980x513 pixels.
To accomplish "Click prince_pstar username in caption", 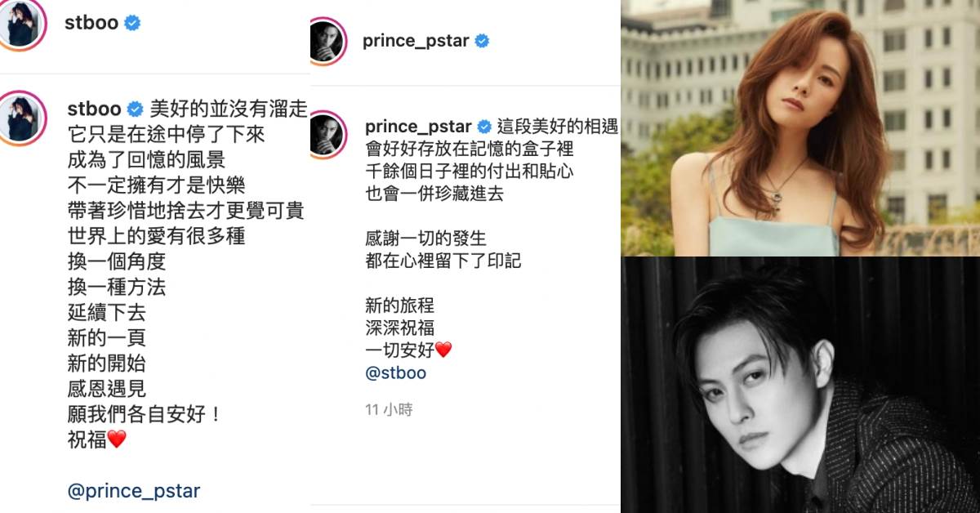I will [418, 127].
